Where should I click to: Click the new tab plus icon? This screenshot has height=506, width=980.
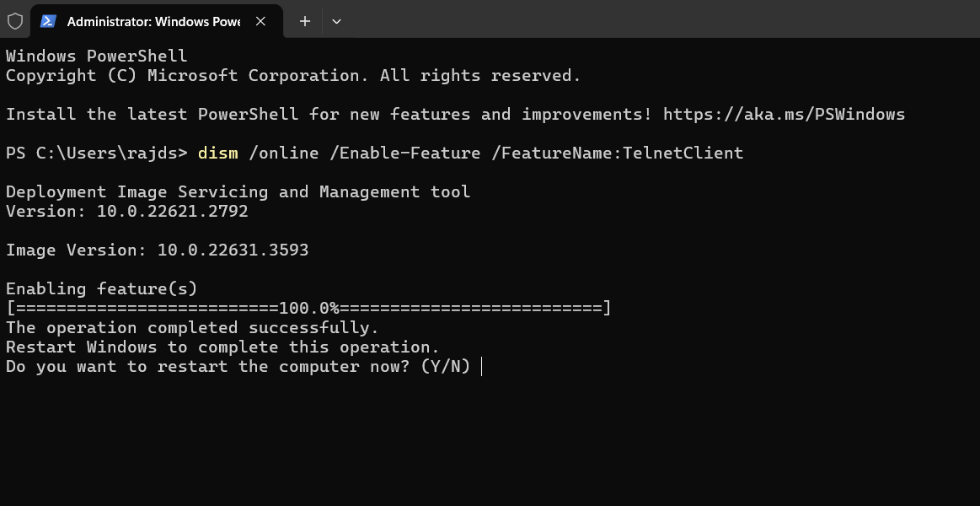(x=304, y=21)
